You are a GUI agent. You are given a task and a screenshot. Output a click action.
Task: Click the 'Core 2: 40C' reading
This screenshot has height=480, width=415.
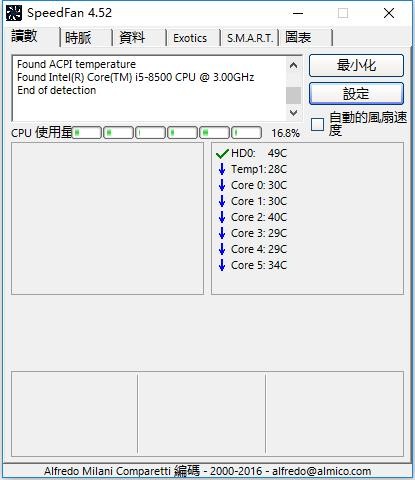point(259,217)
